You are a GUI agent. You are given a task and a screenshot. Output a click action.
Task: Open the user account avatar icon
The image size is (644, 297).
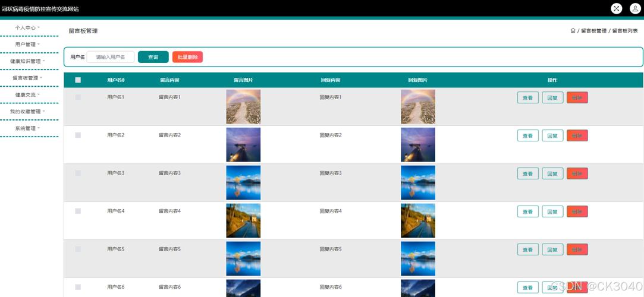click(635, 9)
